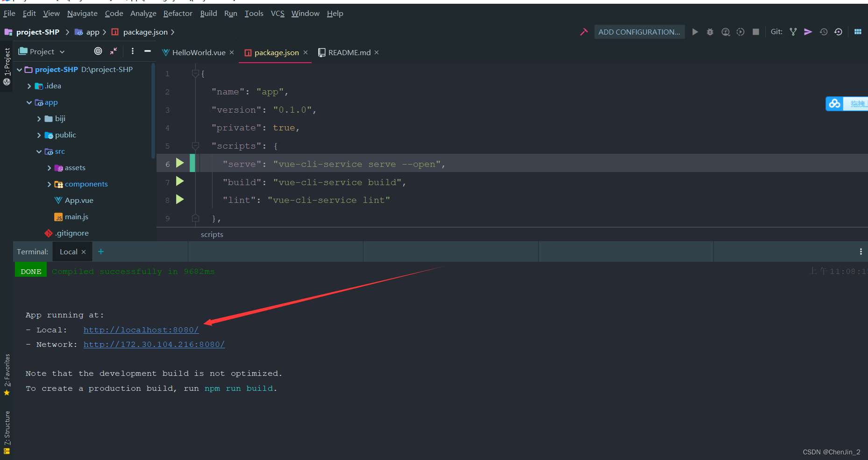Screen dimensions: 868x460
Task: Close the package.json editor tab
Action: 306,52
